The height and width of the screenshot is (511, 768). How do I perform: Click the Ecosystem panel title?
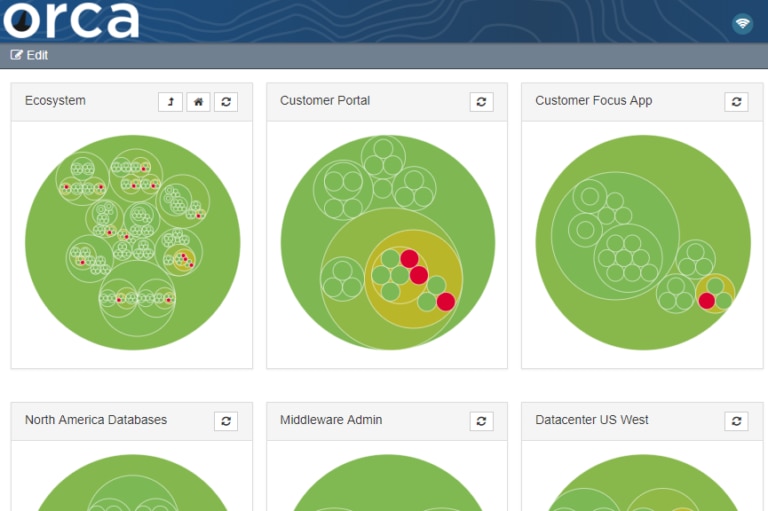pyautogui.click(x=55, y=101)
